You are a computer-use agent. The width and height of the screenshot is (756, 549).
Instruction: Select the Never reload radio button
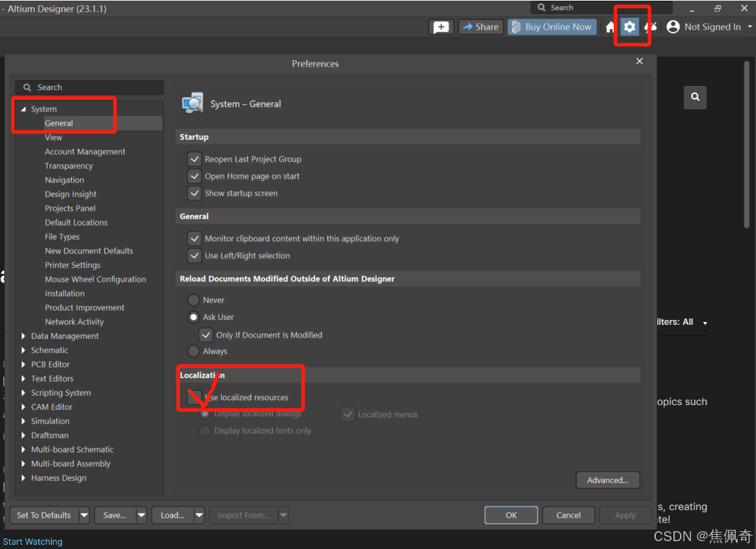click(193, 300)
